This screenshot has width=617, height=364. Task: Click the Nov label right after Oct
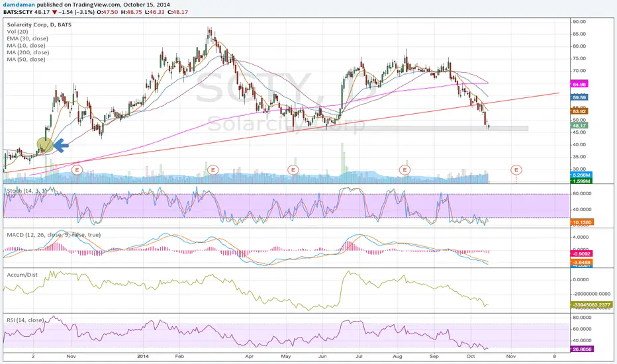[x=511, y=356]
